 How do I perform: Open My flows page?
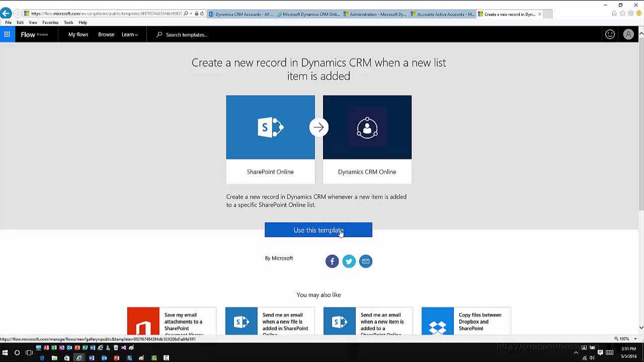tap(78, 35)
